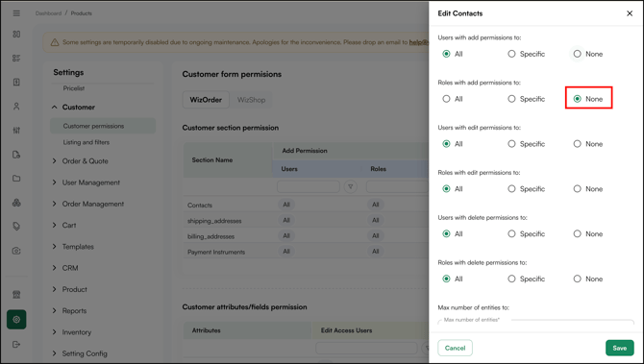Click the Cancel button

point(455,348)
